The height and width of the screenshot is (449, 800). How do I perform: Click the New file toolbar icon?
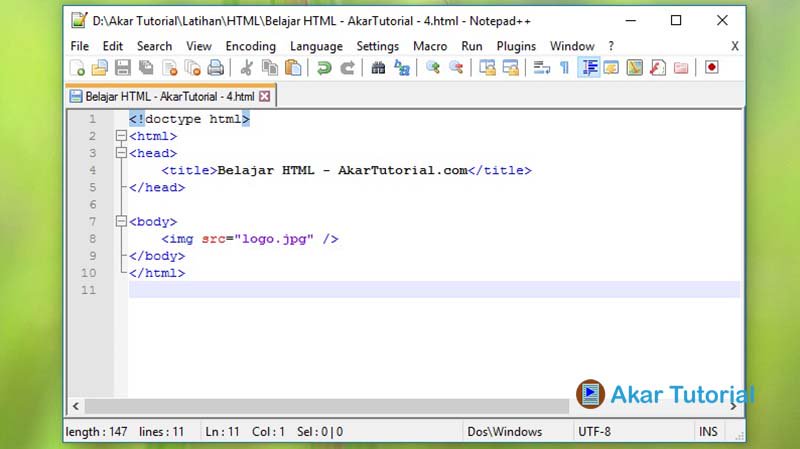pyautogui.click(x=77, y=68)
